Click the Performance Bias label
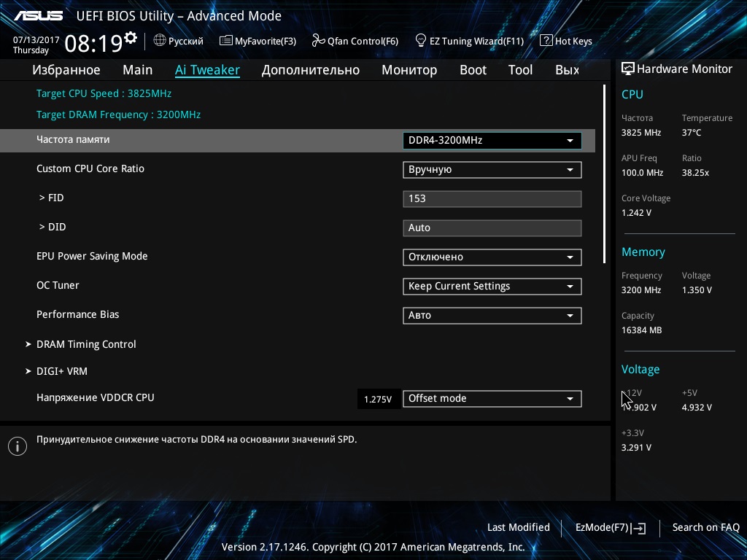This screenshot has height=560, width=747. [77, 314]
